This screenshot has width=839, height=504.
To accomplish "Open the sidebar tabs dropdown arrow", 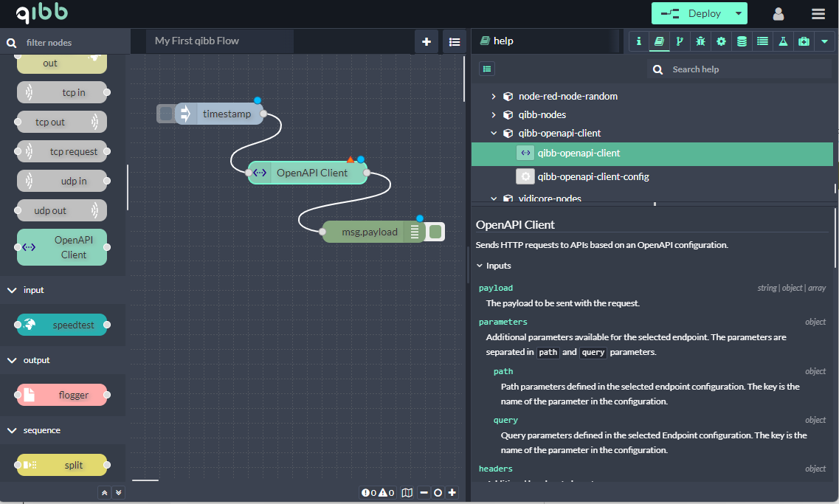I will click(824, 41).
